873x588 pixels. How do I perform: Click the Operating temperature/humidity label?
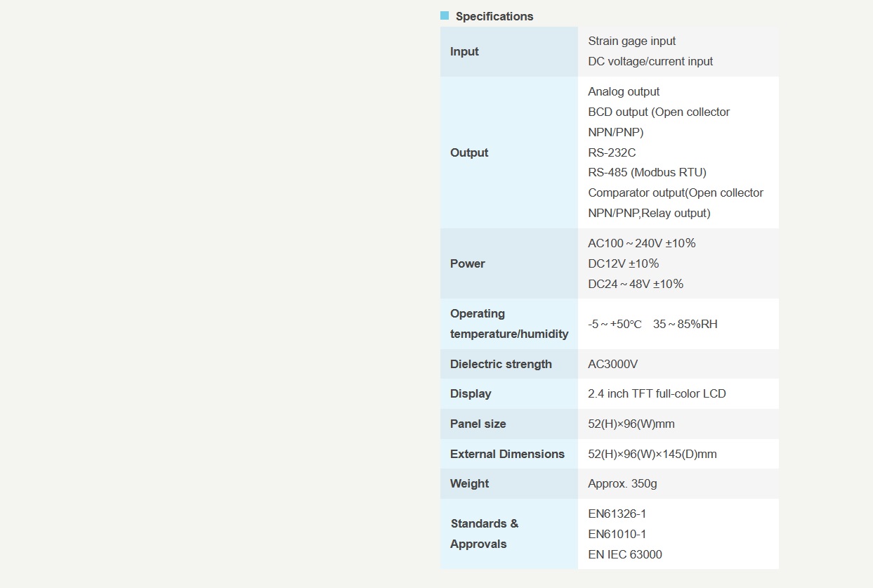pyautogui.click(x=509, y=324)
